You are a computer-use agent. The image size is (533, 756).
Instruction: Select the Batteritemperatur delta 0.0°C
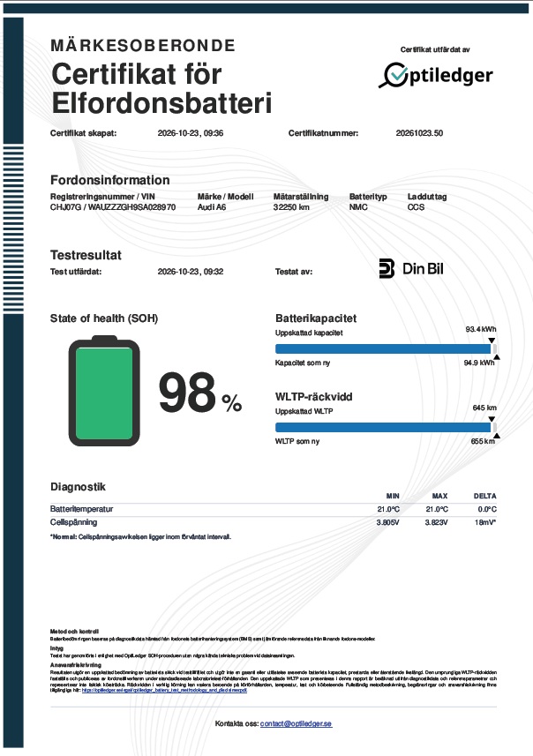[487, 509]
